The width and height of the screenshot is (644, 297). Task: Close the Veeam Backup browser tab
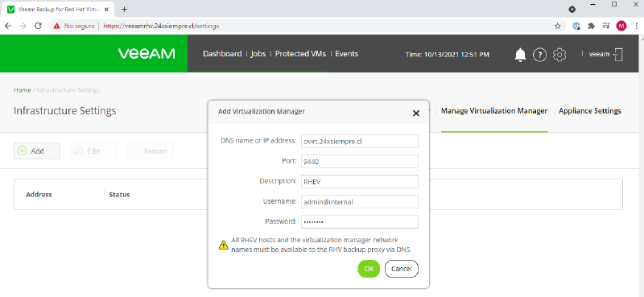pyautogui.click(x=107, y=9)
